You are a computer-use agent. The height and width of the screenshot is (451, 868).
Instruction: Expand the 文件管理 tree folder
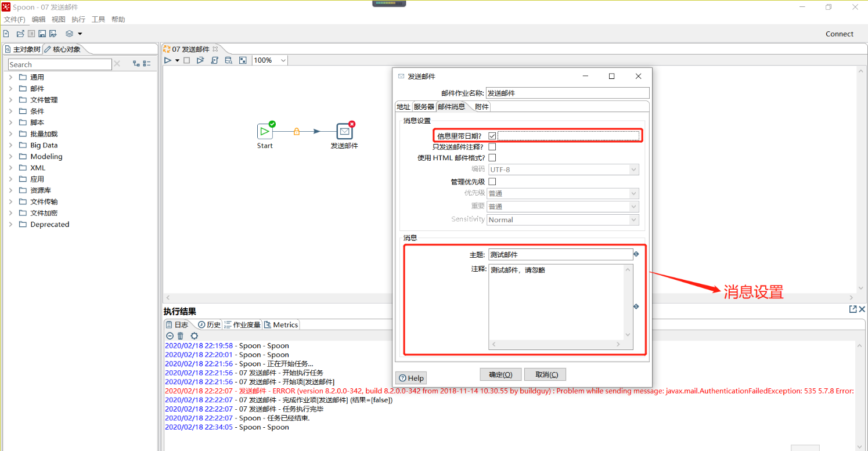pos(10,100)
